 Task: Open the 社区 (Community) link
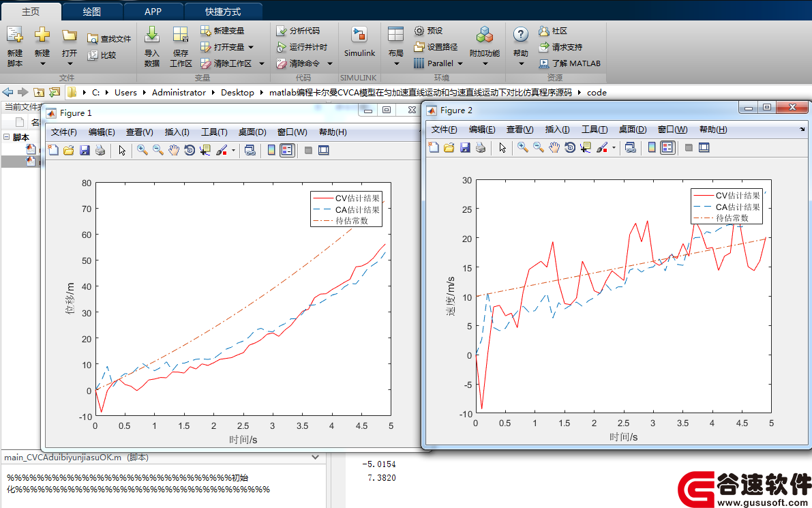click(552, 31)
